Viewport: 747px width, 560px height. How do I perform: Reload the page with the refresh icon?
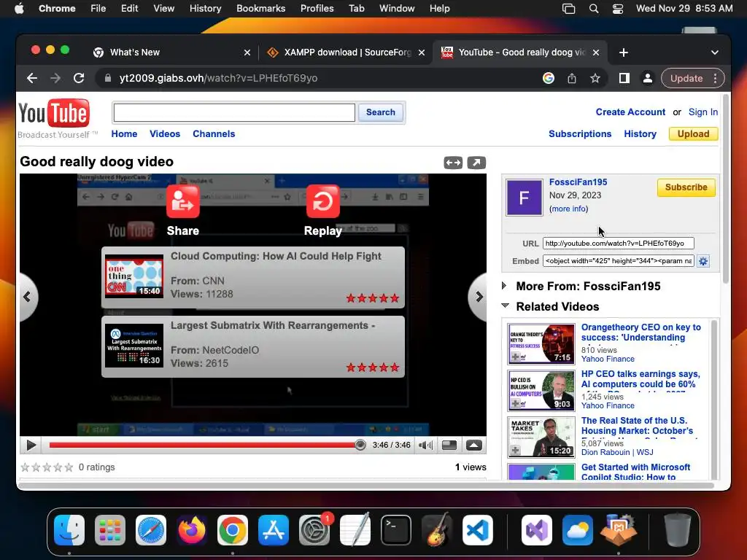79,78
